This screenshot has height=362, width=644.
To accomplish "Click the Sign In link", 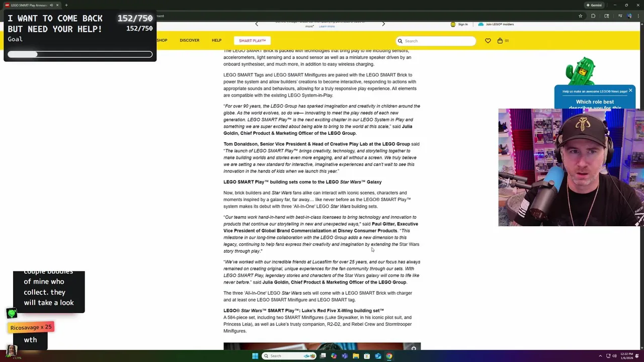I will [x=463, y=24].
